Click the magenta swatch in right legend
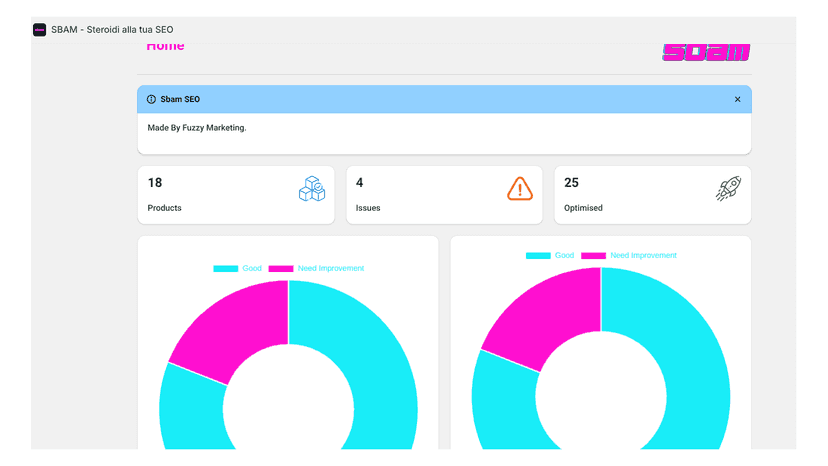This screenshot has height=466, width=828. (x=594, y=255)
